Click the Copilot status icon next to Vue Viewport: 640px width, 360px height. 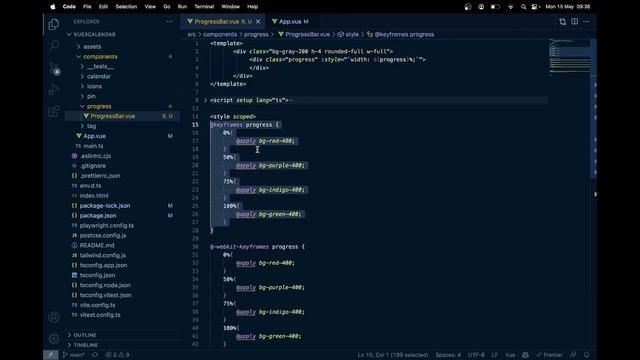525,355
